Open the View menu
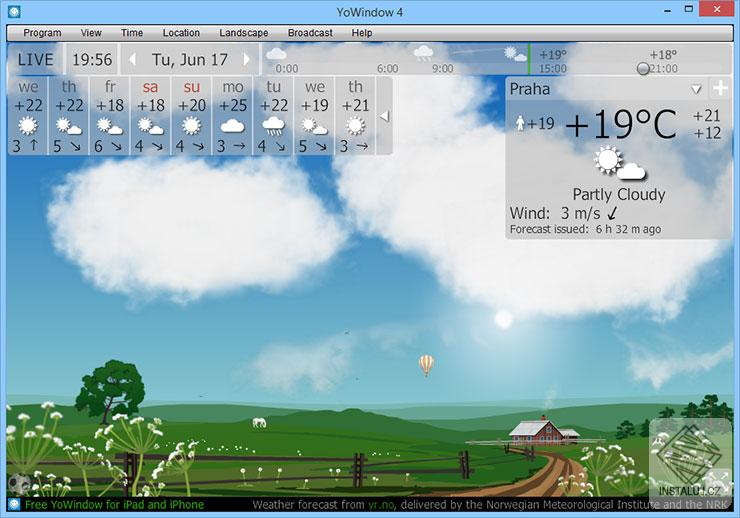 point(91,33)
